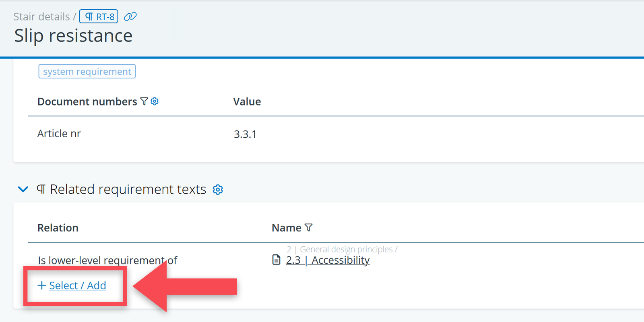644x322 pixels.
Task: Select the Article nr row label
Action: pyautogui.click(x=59, y=134)
